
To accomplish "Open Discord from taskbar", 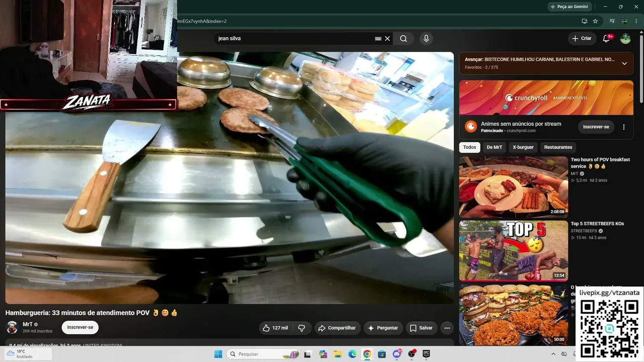I will (397, 354).
